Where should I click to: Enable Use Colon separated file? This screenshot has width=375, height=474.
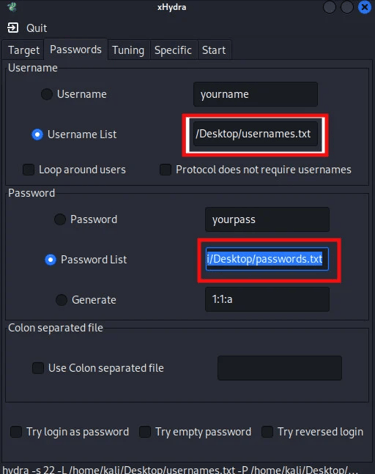coord(38,368)
